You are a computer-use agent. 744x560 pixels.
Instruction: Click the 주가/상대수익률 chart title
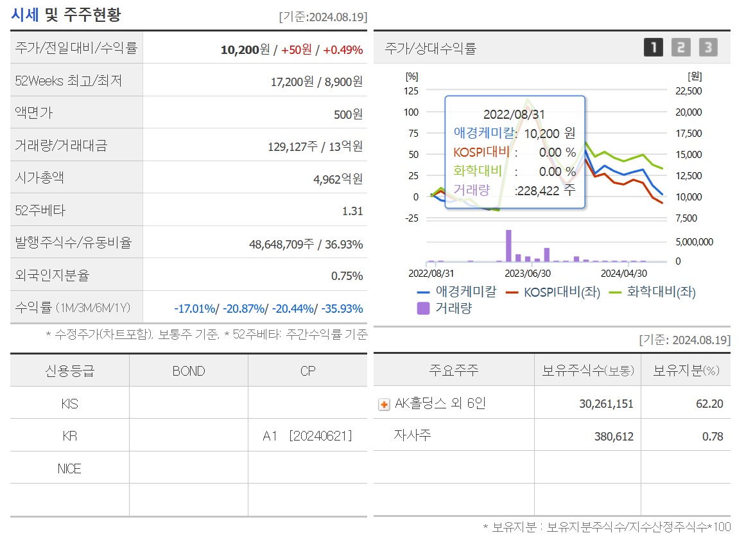click(x=430, y=48)
